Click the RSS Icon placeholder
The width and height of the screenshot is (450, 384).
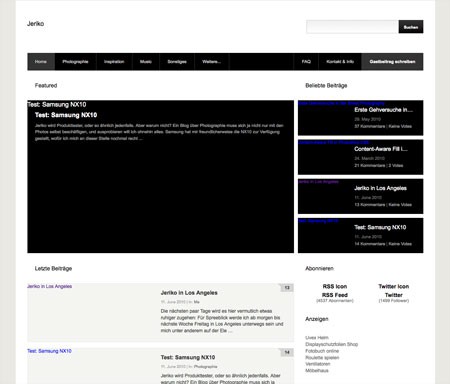click(x=335, y=286)
